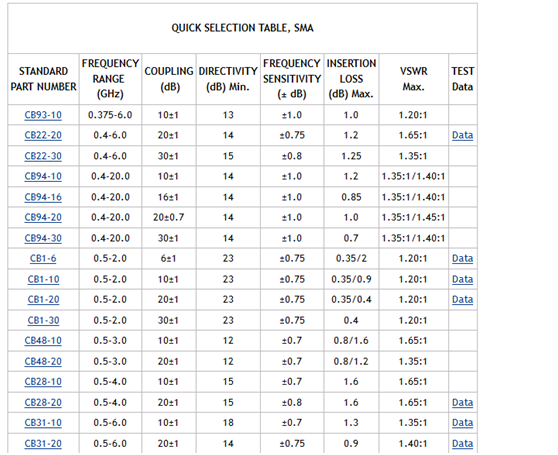The height and width of the screenshot is (455, 558).
Task: Open the CB31-20 part link
Action: pyautogui.click(x=43, y=444)
